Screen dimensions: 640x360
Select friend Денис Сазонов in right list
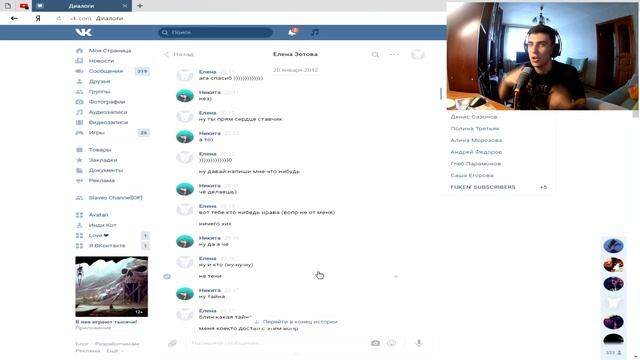click(x=474, y=117)
